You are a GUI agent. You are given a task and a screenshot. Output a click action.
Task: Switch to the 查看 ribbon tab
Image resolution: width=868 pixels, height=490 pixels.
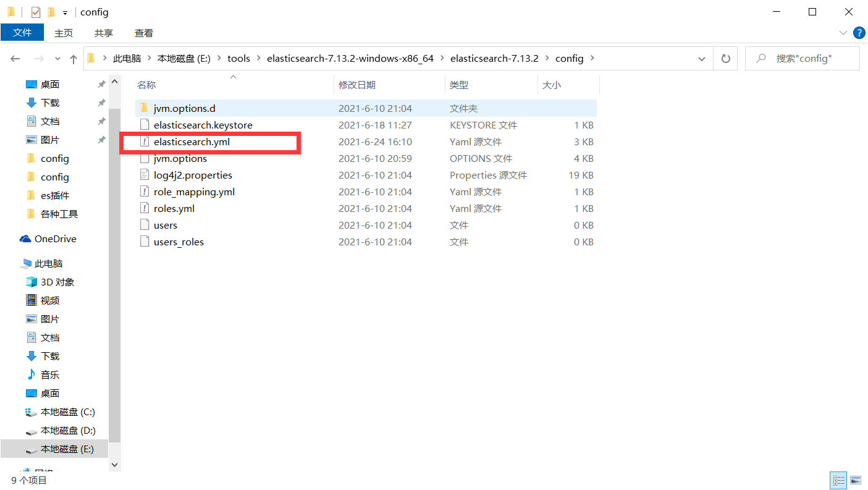(143, 33)
